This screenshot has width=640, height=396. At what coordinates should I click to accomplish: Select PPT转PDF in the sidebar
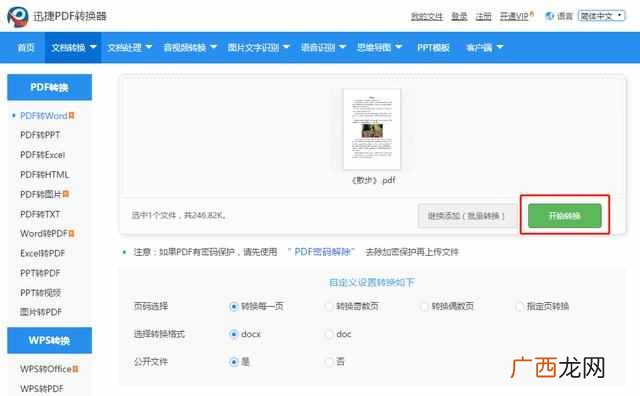(40, 273)
